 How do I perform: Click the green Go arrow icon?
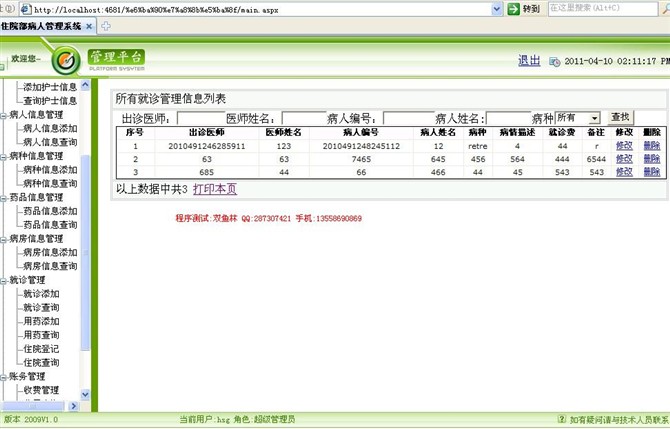coord(514,9)
